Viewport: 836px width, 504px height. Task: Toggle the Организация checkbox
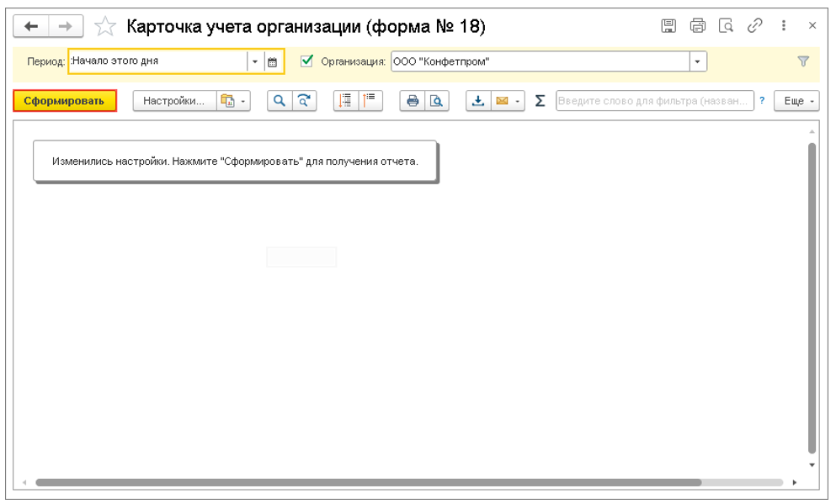(306, 61)
